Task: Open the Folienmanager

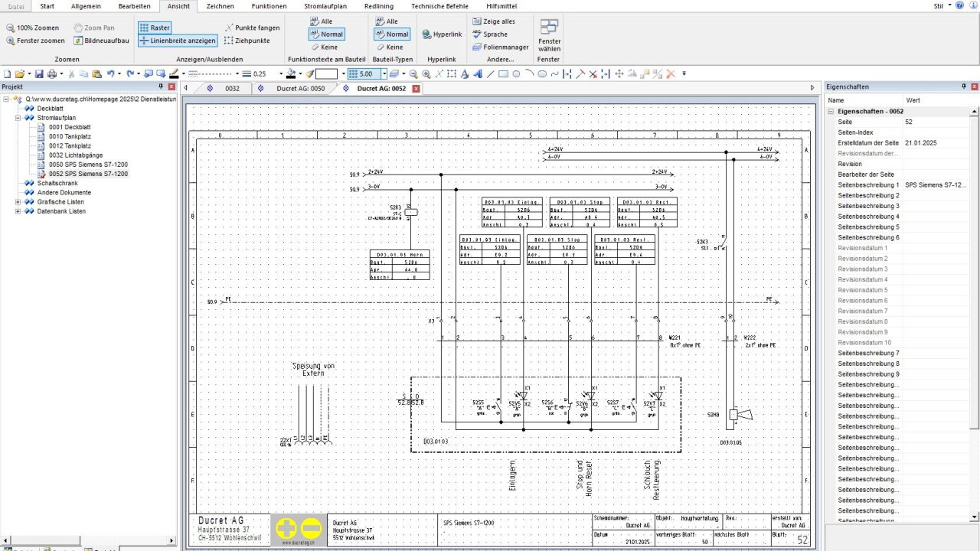Action: point(501,47)
